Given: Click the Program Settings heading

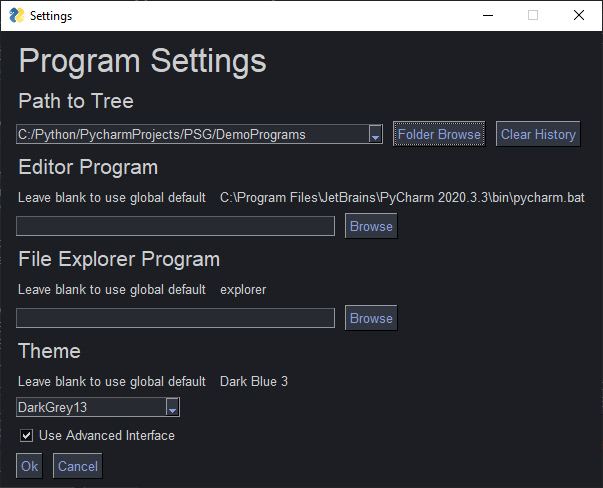Looking at the screenshot, I should pyautogui.click(x=142, y=61).
